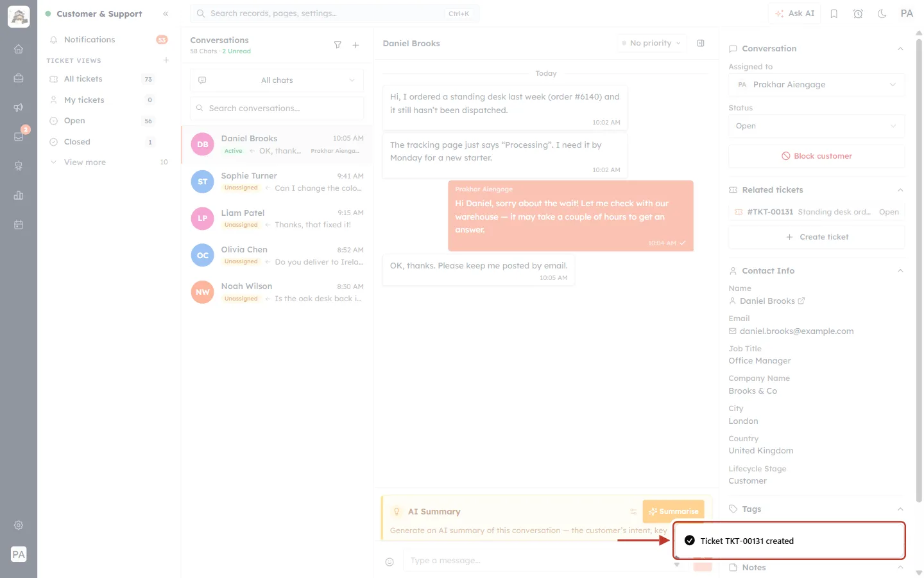Open the calendar icon in the left rail

tap(19, 225)
